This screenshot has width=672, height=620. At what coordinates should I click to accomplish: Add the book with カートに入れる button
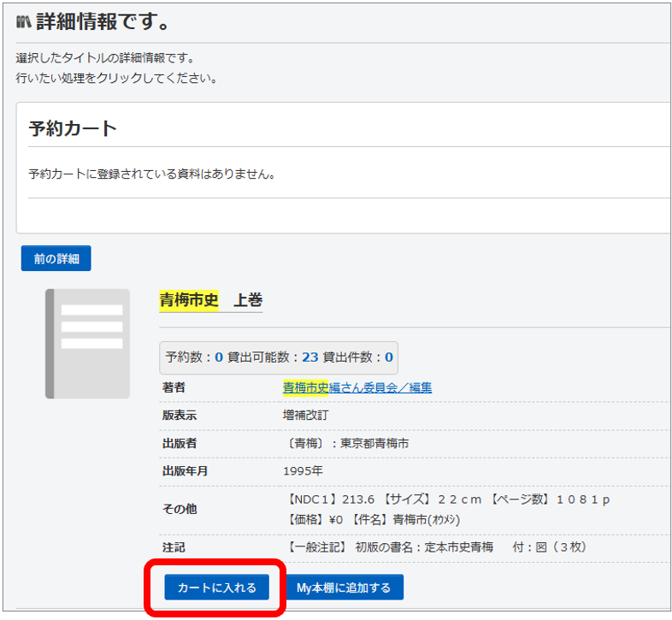[216, 588]
